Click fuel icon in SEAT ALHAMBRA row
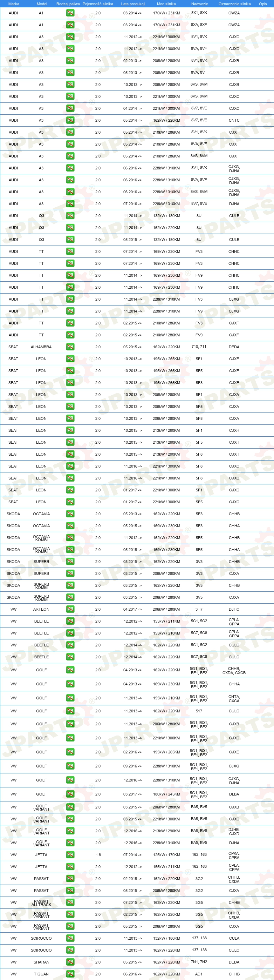The image size is (274, 980). click(x=70, y=347)
